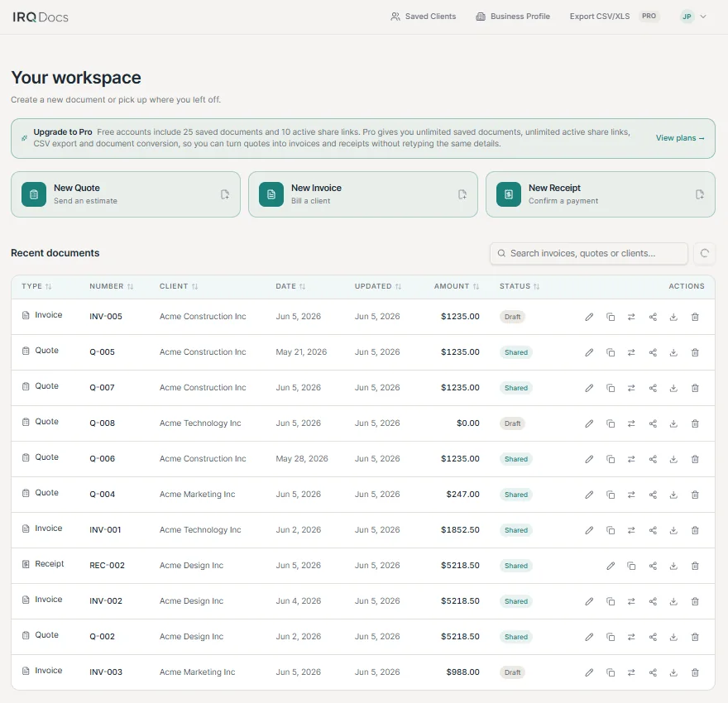Screen dimensions: 728x703
Task: Download invoice INV-001
Action: click(x=673, y=530)
